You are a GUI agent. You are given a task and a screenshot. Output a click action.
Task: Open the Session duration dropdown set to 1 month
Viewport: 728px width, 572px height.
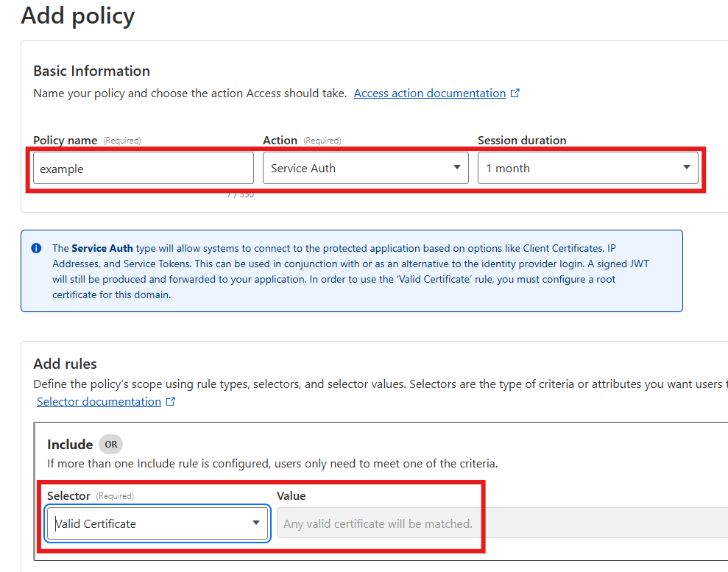587,168
